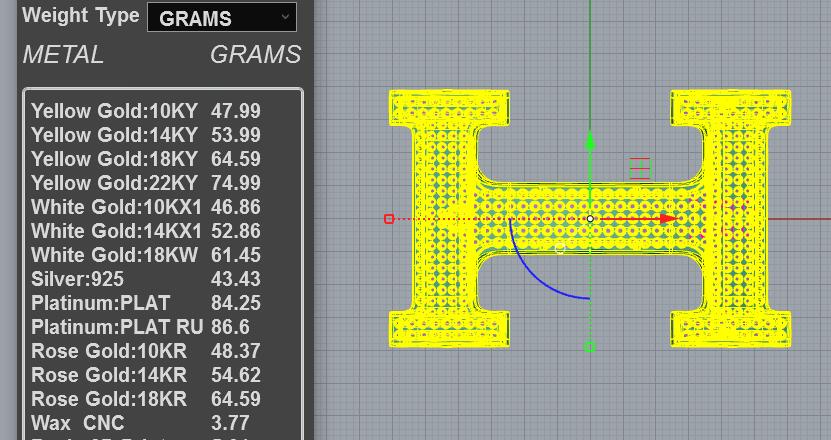Image resolution: width=831 pixels, height=440 pixels.
Task: Open the Weight Type GRAMS dropdown
Action: click(x=222, y=17)
